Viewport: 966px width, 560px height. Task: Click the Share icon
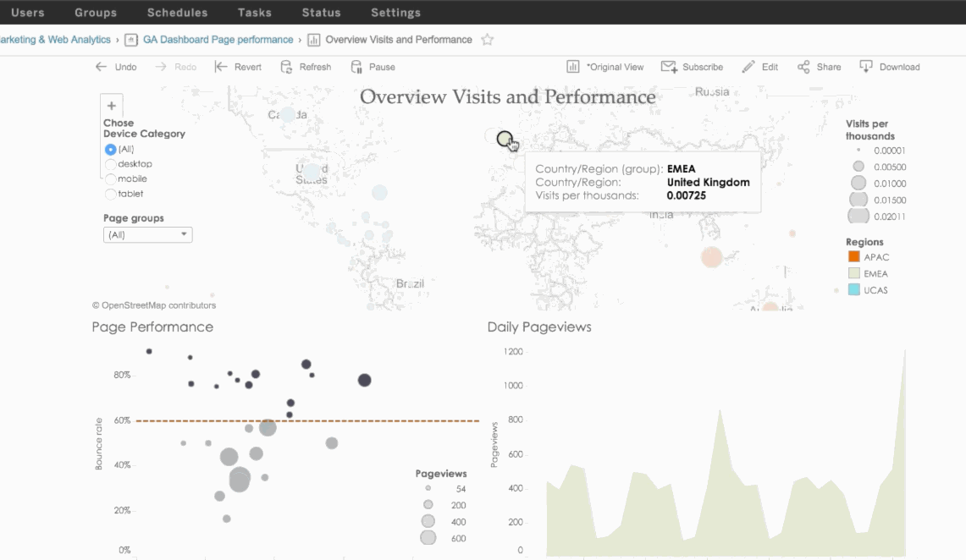(803, 67)
